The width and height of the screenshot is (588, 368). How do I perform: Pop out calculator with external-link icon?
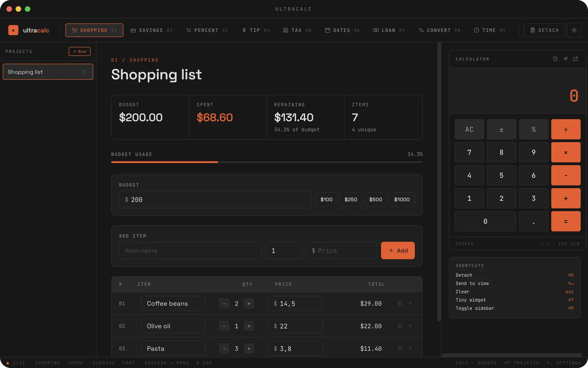point(576,59)
